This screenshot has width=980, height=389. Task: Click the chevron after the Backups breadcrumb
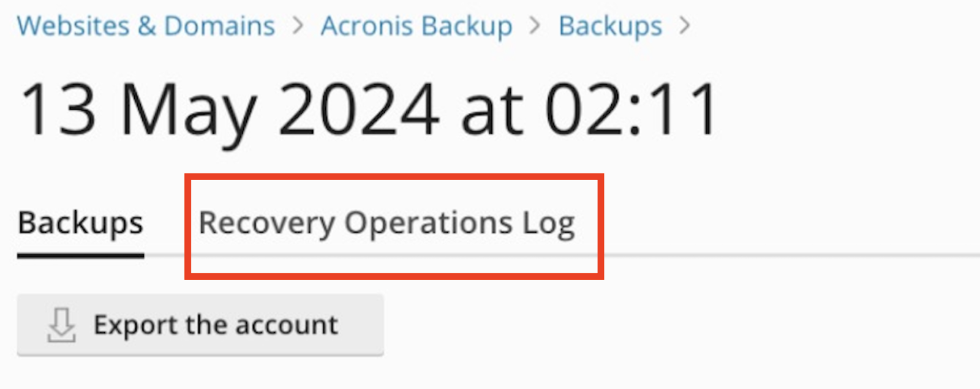pyautogui.click(x=685, y=26)
